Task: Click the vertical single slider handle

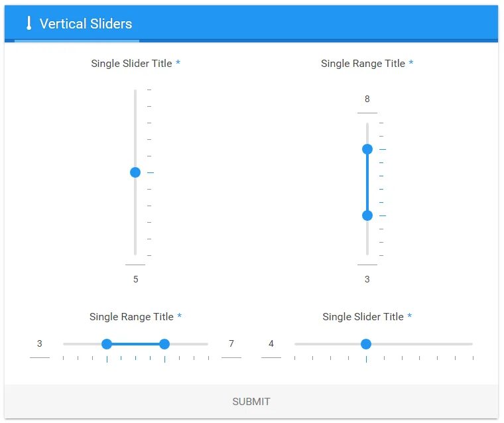Action: point(135,172)
